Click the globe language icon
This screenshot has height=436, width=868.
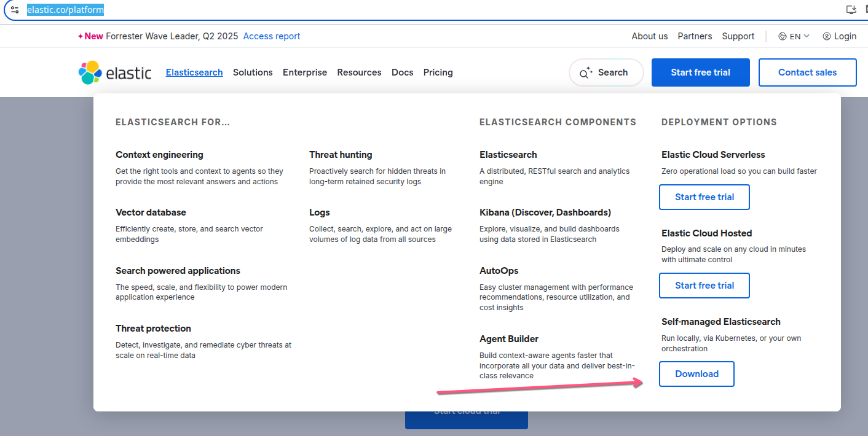(x=783, y=36)
